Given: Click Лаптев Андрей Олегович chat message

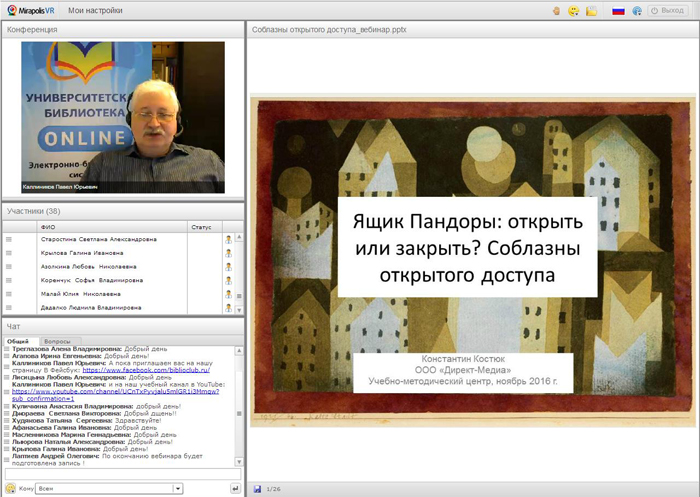Looking at the screenshot, I should pyautogui.click(x=107, y=459).
